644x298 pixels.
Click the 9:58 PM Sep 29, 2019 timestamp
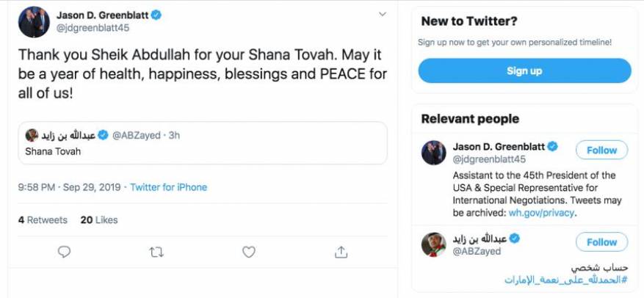[70, 187]
